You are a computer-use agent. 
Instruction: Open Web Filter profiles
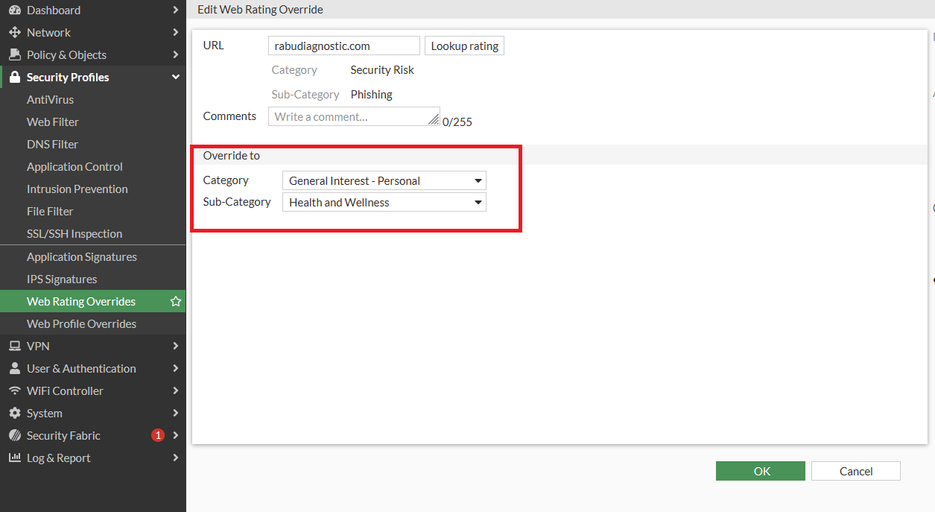point(52,122)
